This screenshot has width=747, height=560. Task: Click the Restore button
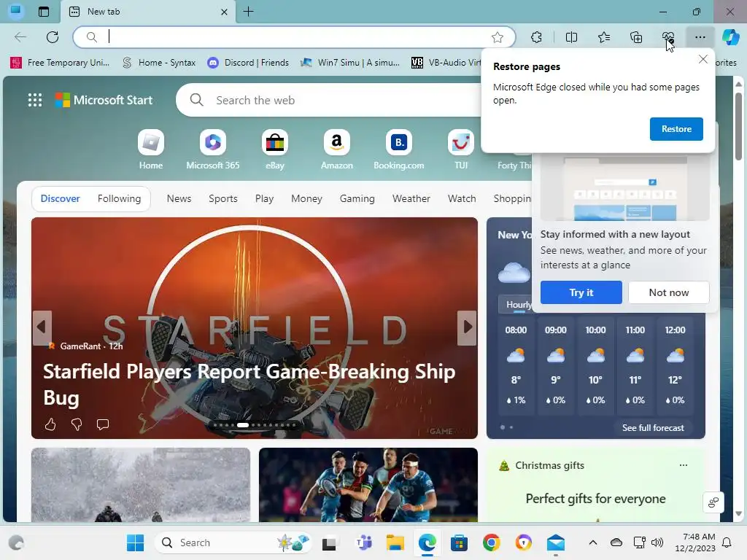676,129
